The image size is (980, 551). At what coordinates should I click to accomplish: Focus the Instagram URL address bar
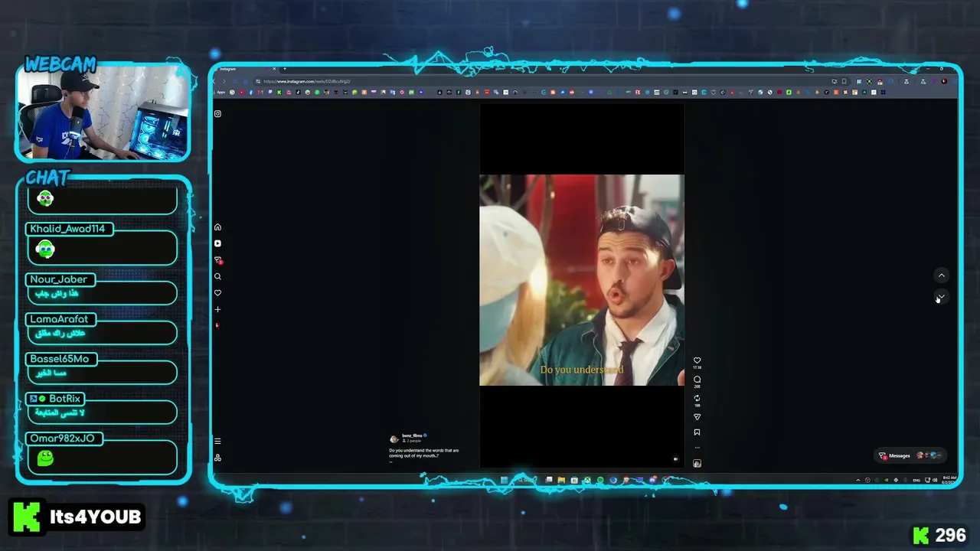coord(536,81)
